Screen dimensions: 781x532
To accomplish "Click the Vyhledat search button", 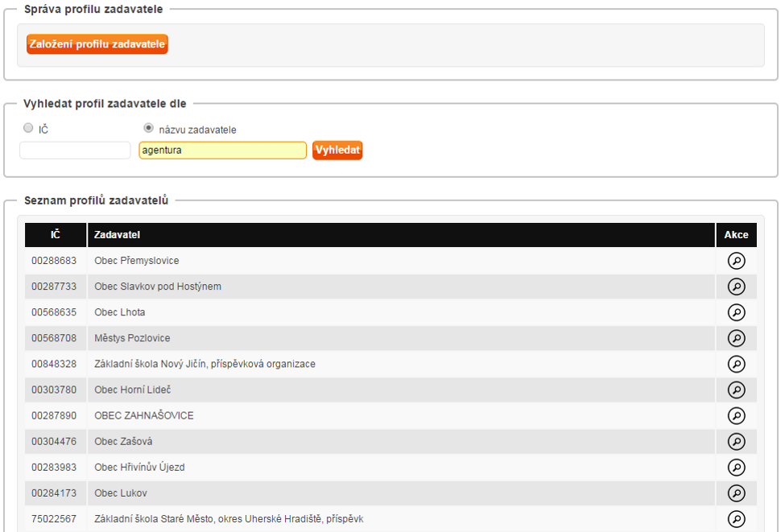I will click(x=337, y=150).
